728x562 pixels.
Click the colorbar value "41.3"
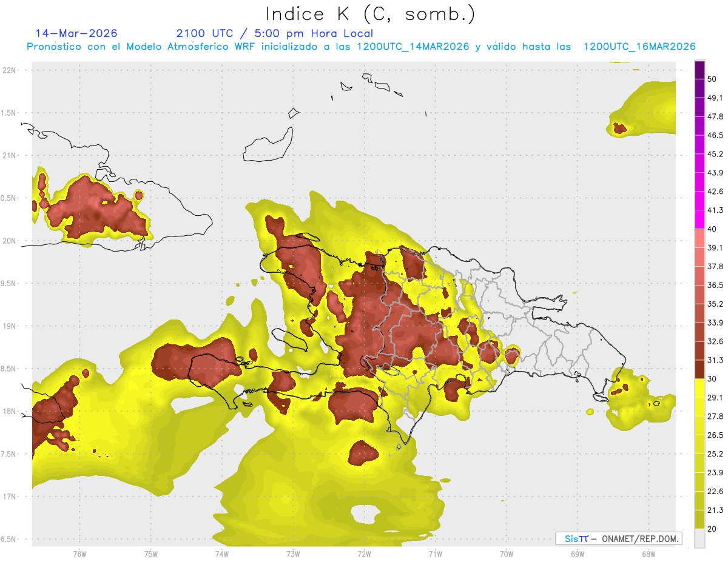pyautogui.click(x=715, y=210)
